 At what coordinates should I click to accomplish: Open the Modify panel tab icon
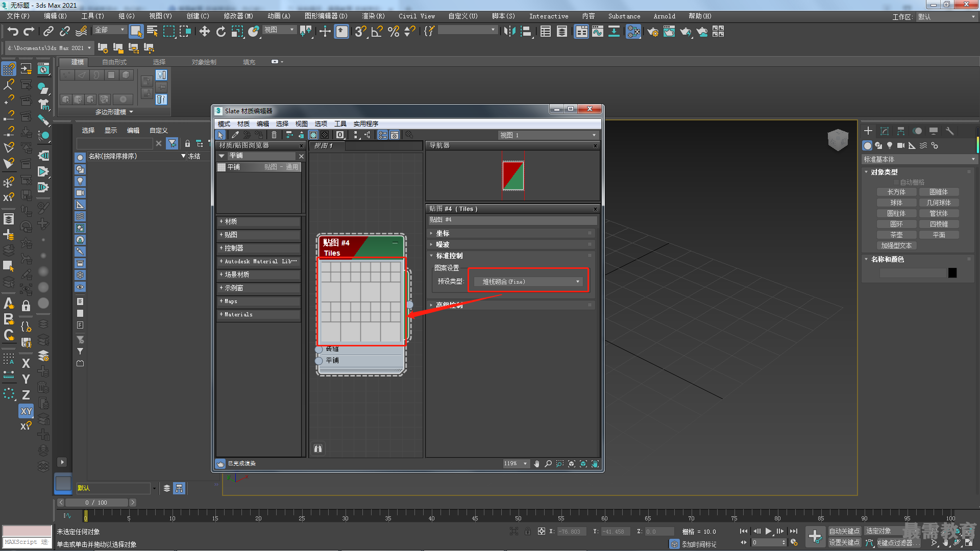(x=885, y=131)
